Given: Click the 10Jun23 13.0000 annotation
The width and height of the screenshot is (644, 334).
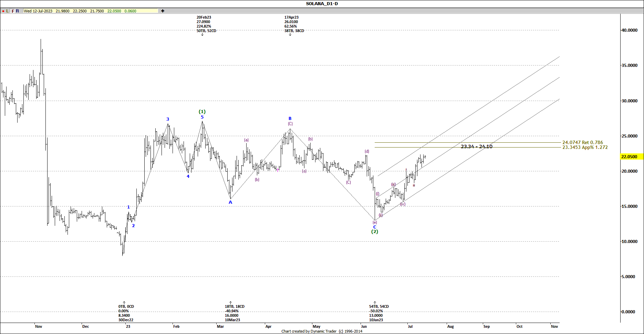Looking at the screenshot, I should point(379,313).
